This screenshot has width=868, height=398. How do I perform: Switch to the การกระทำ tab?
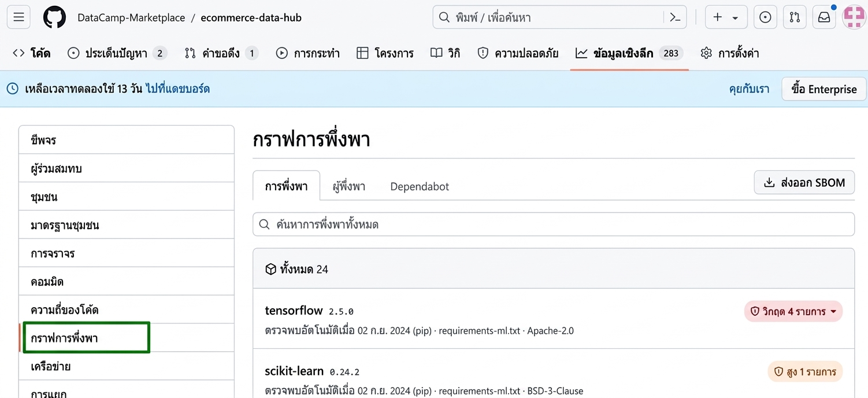point(307,53)
